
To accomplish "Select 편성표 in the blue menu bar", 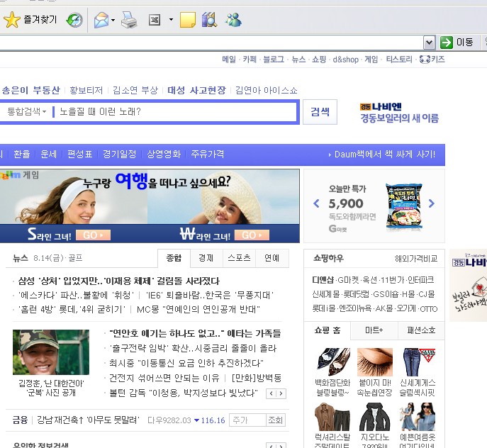I will point(80,154).
